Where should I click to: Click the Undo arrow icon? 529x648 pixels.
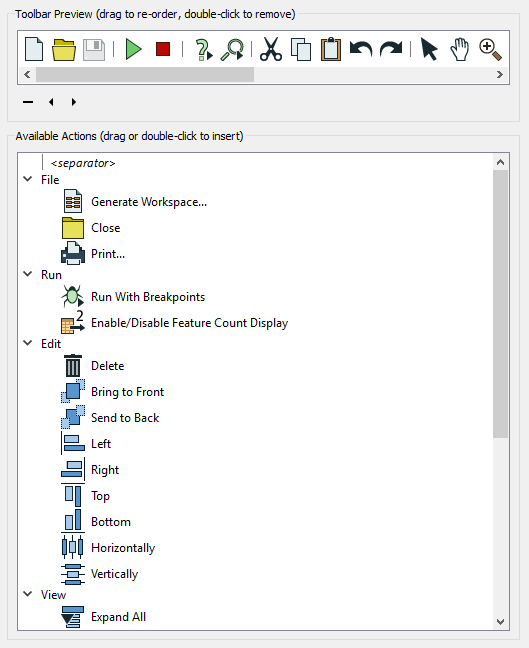point(361,49)
